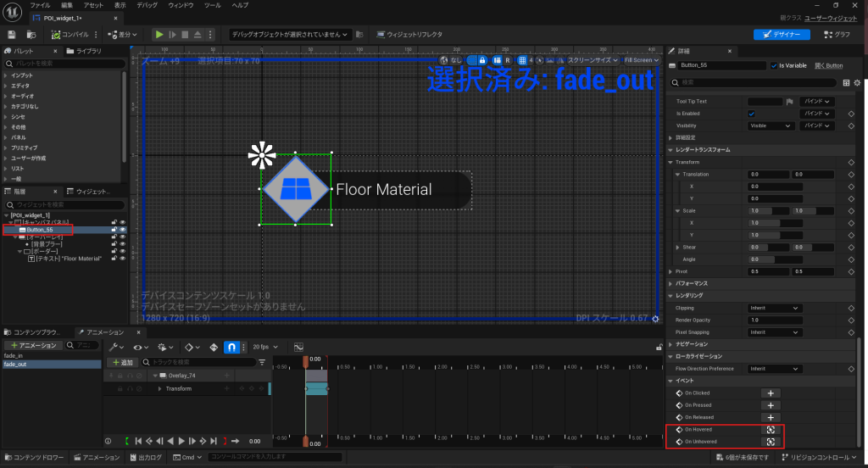Toggle the Is Variable checkbox
The height and width of the screenshot is (468, 868).
click(774, 65)
